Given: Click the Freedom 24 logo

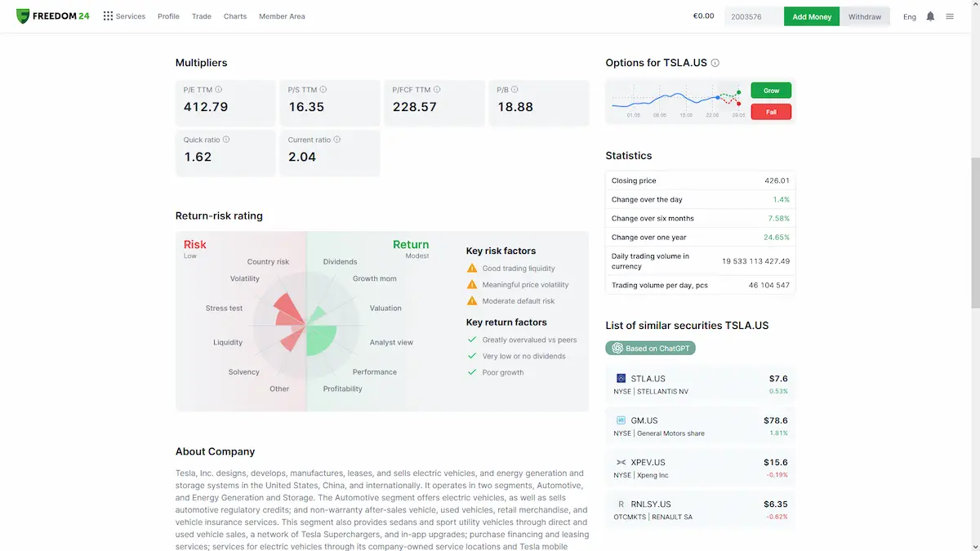Looking at the screenshot, I should pos(53,16).
